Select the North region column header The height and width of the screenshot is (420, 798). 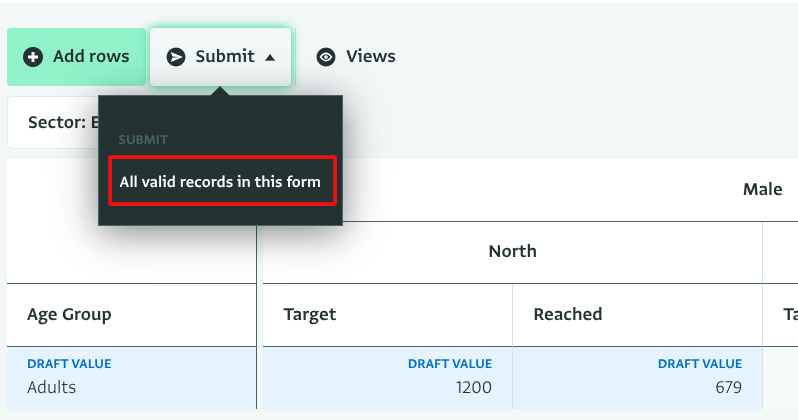[x=512, y=251]
